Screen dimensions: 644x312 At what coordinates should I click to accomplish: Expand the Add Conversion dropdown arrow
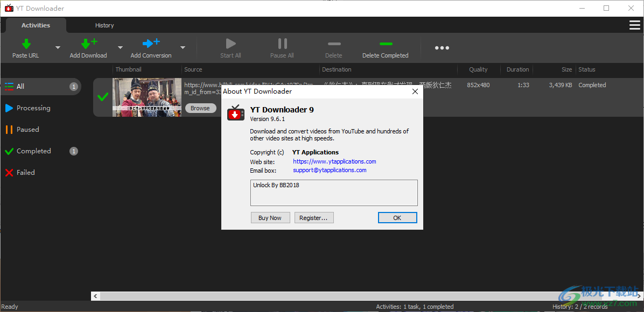pyautogui.click(x=183, y=47)
